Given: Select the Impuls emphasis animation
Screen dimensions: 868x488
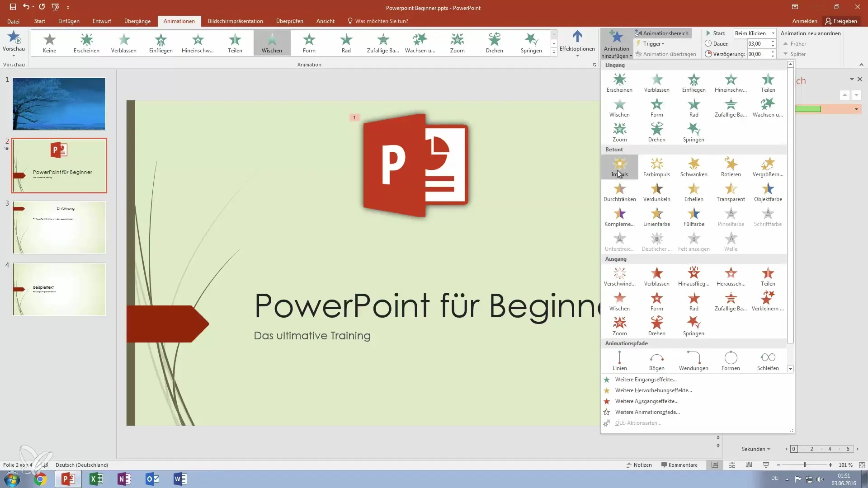Looking at the screenshot, I should coord(619,167).
